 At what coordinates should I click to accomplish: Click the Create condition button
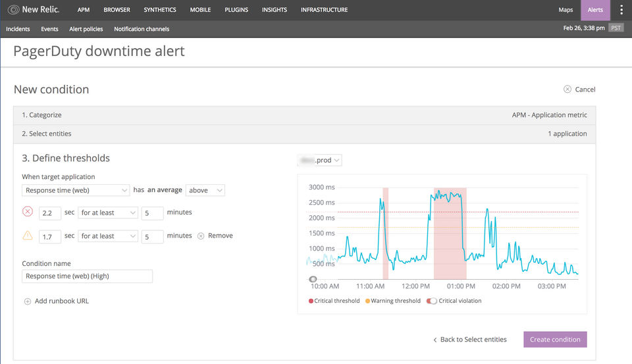tap(555, 340)
